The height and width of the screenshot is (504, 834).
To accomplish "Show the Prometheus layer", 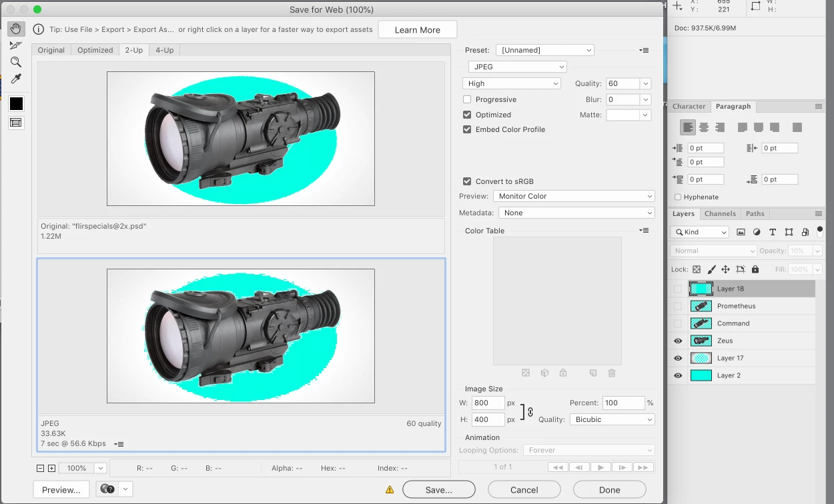I will click(678, 306).
